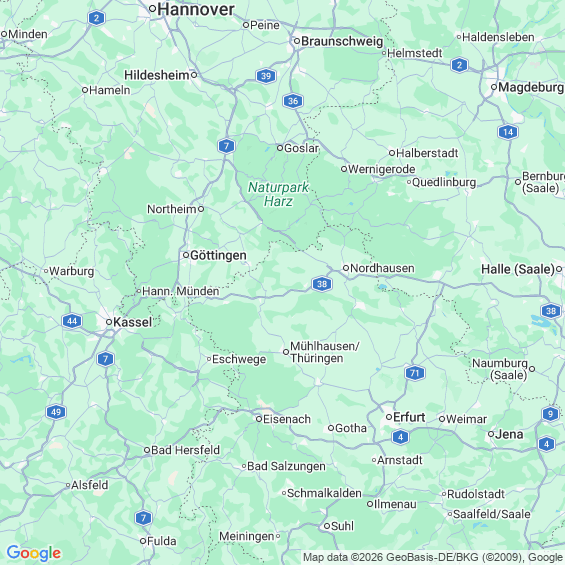
Task: Select the Braunschweig city label
Action: pos(342,41)
